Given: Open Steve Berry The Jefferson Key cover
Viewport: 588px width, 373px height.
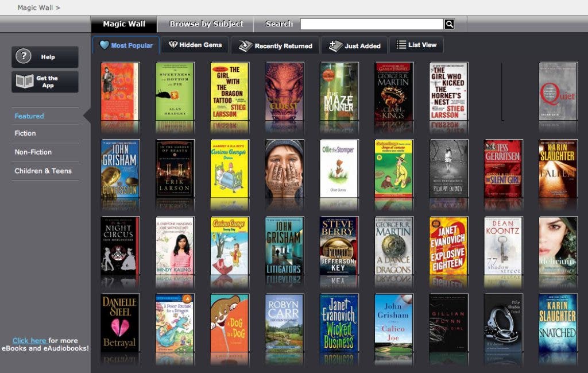Looking at the screenshot, I should click(339, 246).
